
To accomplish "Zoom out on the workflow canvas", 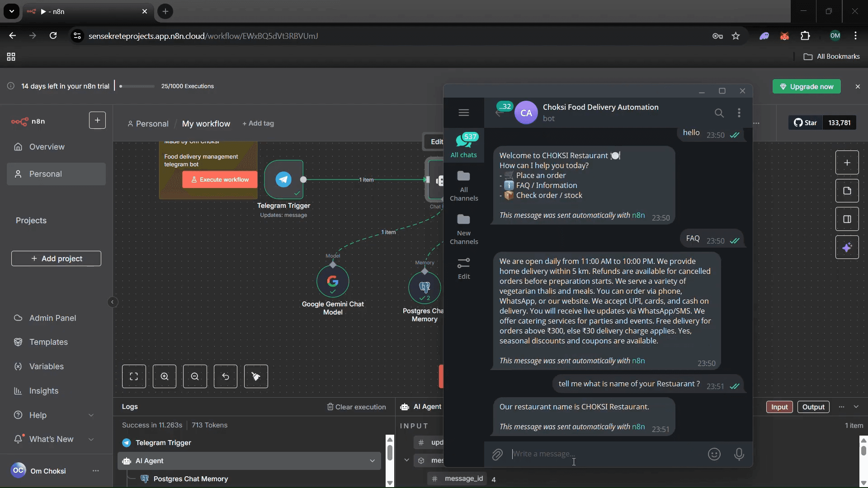I will pos(195,376).
